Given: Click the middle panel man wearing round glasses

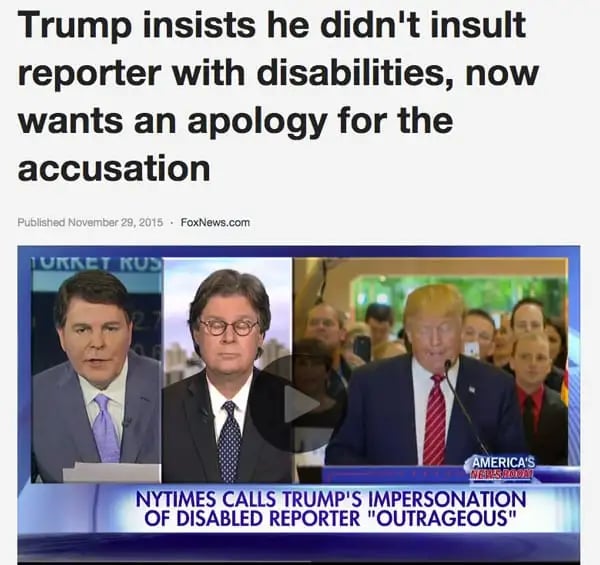Looking at the screenshot, I should tap(227, 370).
